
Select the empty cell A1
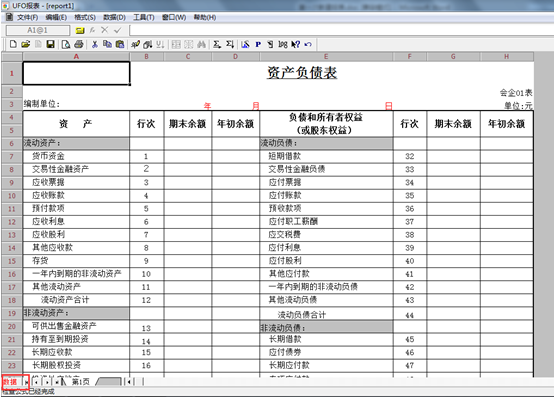[76, 74]
